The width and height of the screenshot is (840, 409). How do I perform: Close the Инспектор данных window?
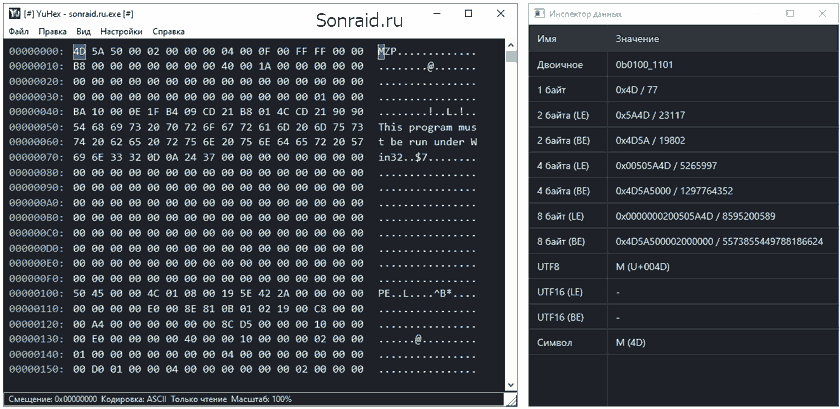[x=822, y=14]
